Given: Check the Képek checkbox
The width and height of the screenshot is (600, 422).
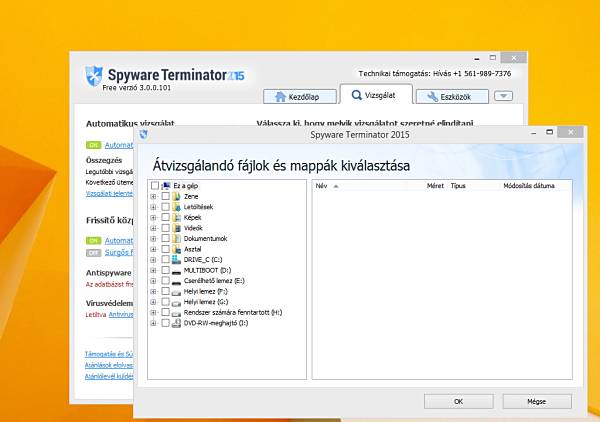Looking at the screenshot, I should click(165, 217).
